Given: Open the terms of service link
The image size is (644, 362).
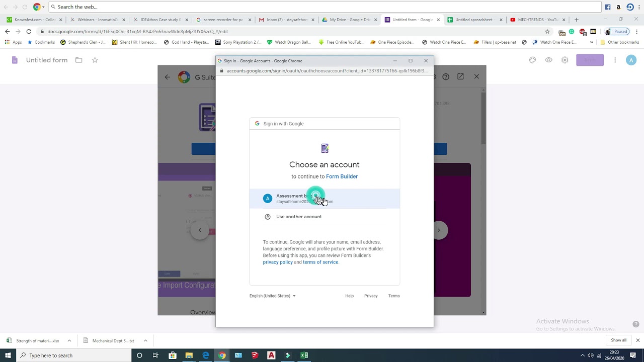Looking at the screenshot, I should point(320,262).
